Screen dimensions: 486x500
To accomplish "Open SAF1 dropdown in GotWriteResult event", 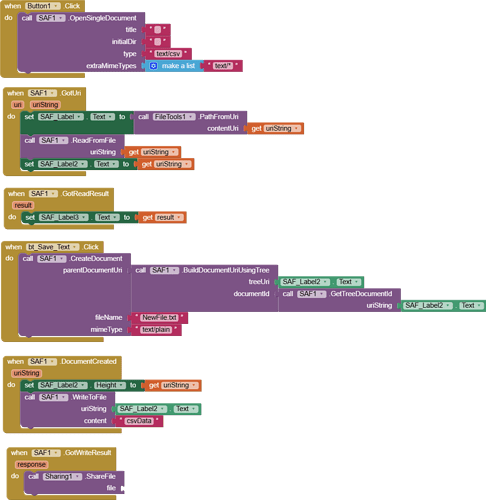I will tap(46, 453).
